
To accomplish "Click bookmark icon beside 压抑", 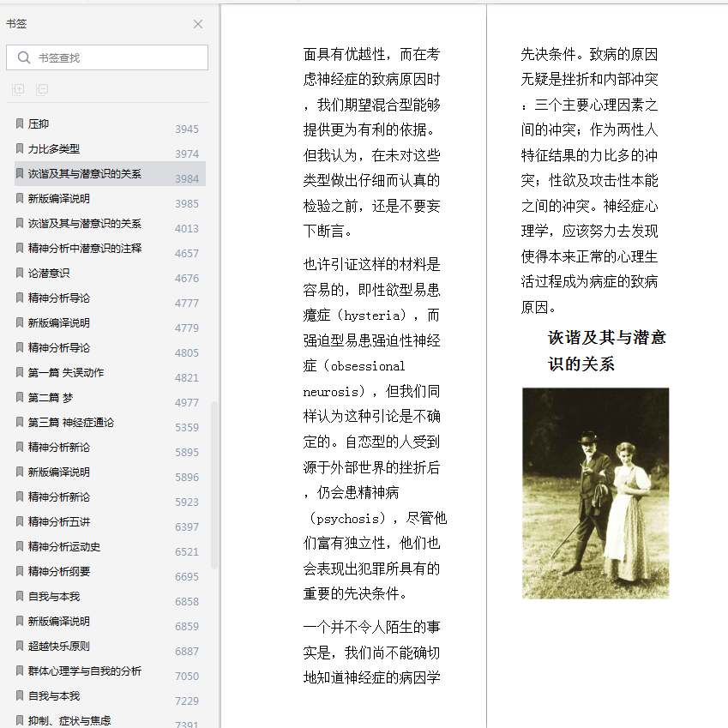I will pos(20,123).
